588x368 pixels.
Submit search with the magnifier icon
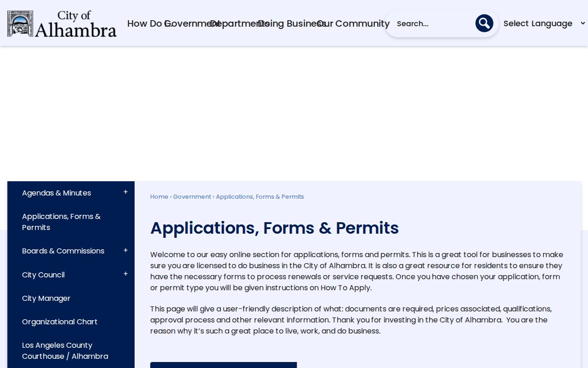484,23
